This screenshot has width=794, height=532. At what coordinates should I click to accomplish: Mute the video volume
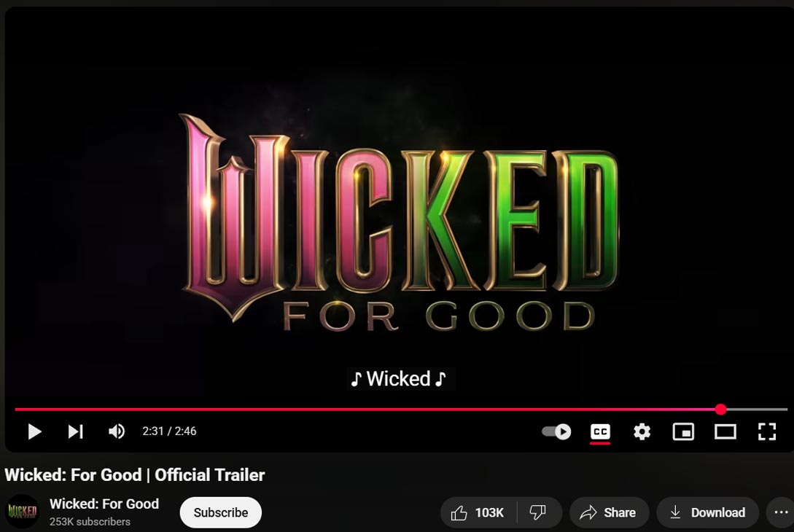117,431
